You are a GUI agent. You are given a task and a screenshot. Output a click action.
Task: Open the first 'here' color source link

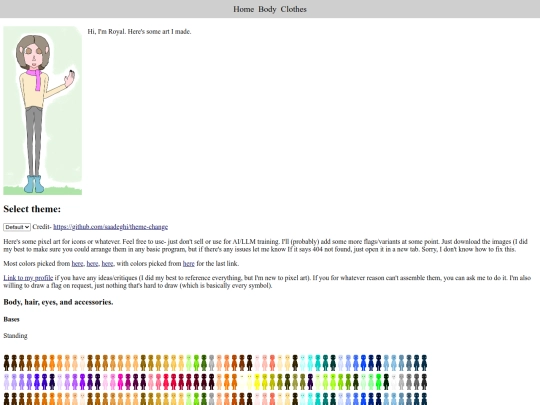pos(77,263)
